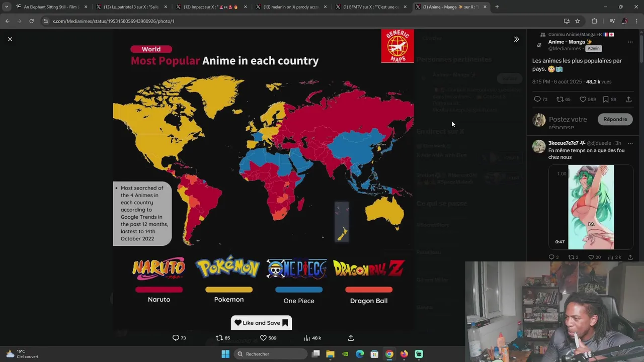Click the reply icon with 73 in the side panel

click(x=537, y=99)
